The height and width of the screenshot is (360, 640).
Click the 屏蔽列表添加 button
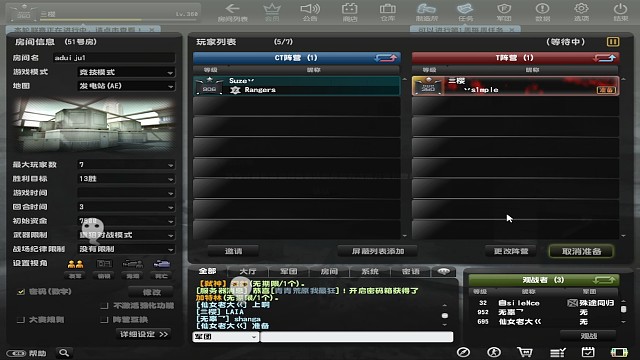pyautogui.click(x=378, y=251)
